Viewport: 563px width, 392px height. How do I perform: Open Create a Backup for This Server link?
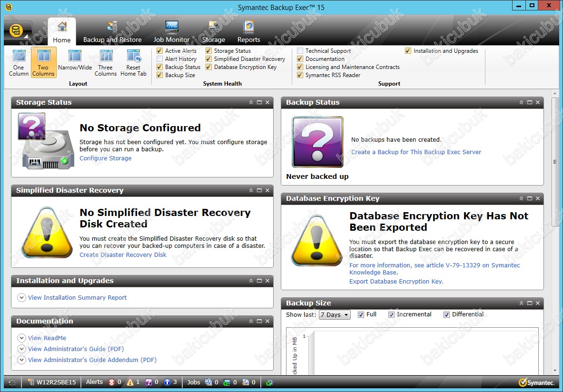[416, 152]
